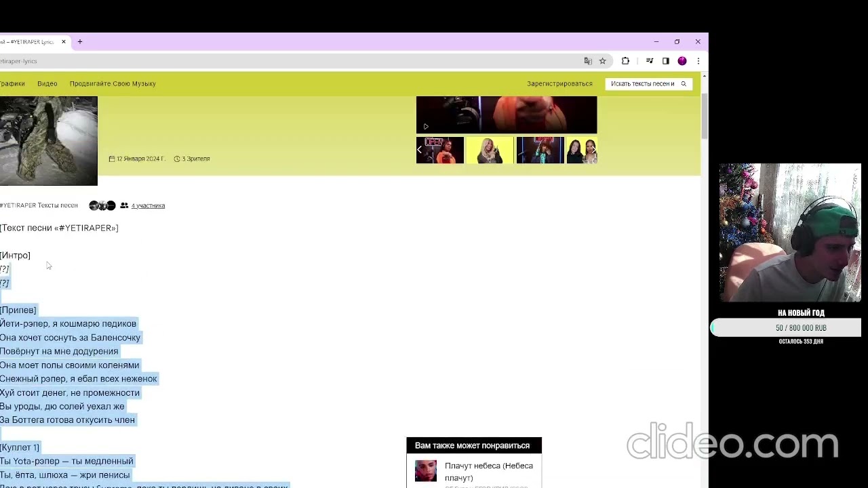This screenshot has width=868, height=488.
Task: Click the song cover art image
Action: point(49,141)
